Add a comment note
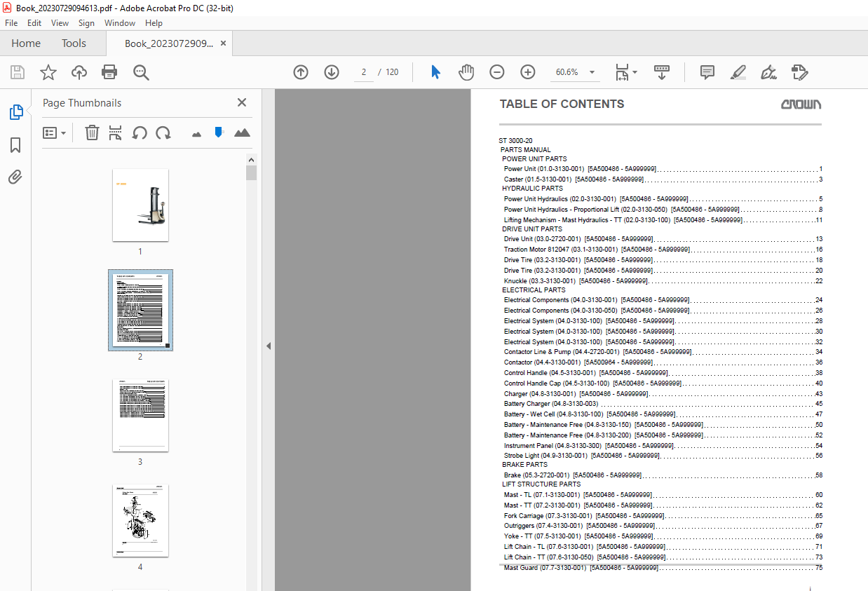This screenshot has height=591, width=868. click(707, 72)
